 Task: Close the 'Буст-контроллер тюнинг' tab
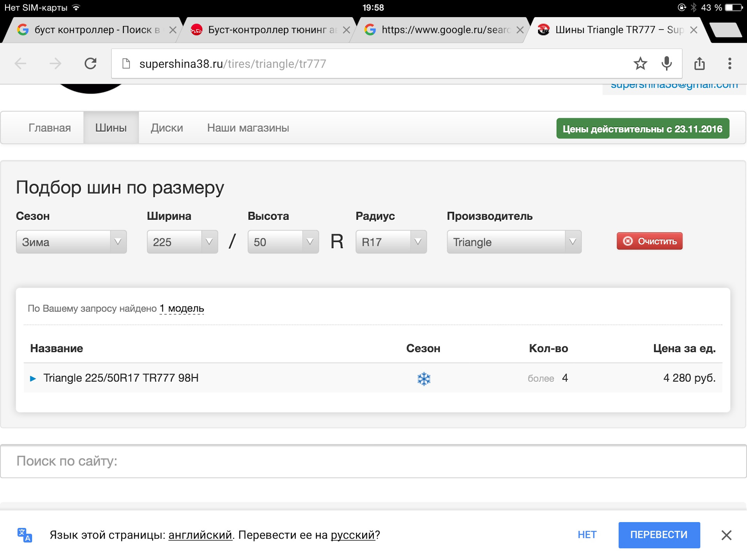coord(346,30)
